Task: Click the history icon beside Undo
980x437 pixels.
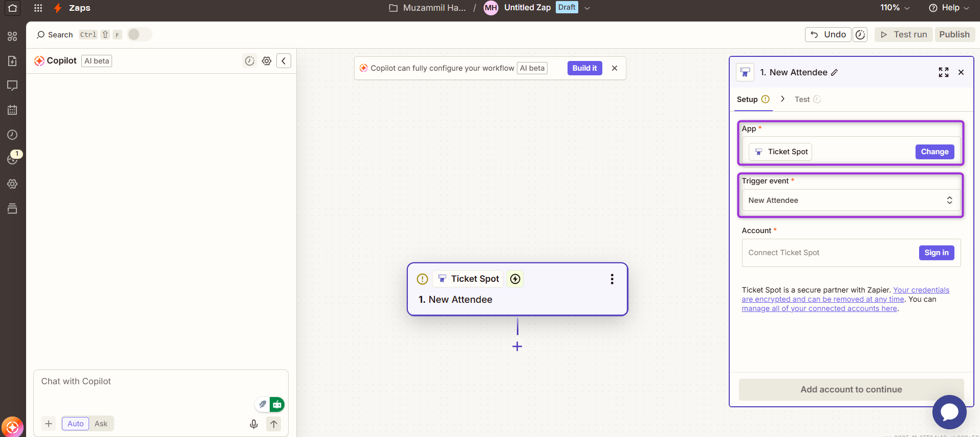Action: (860, 34)
